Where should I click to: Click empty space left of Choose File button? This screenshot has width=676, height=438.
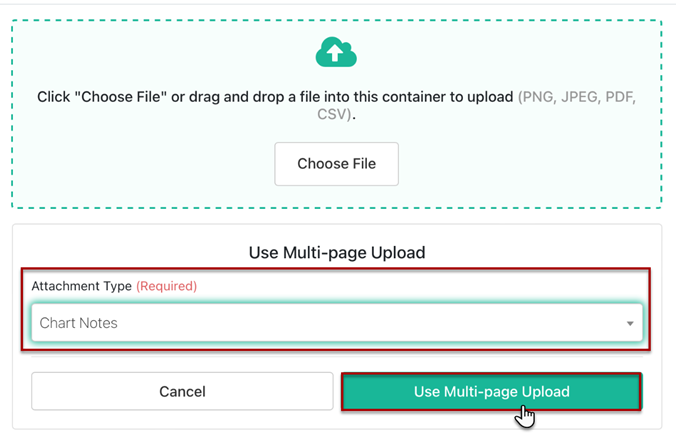[150, 164]
